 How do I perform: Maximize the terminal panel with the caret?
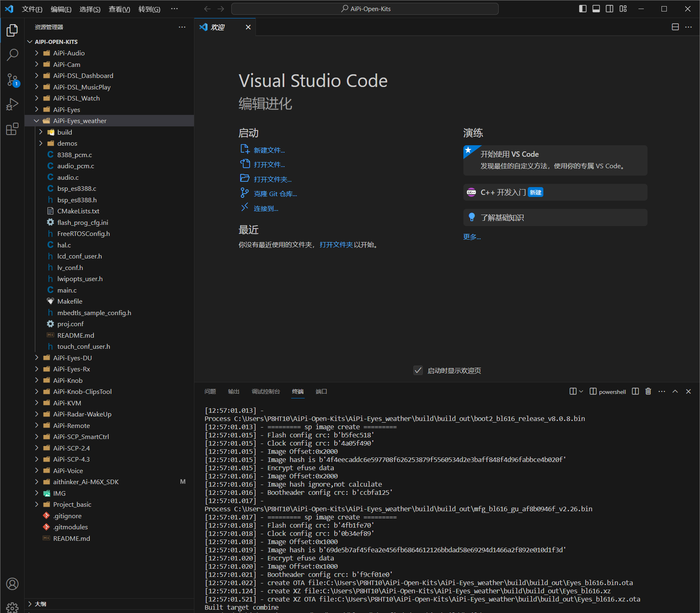click(x=675, y=391)
